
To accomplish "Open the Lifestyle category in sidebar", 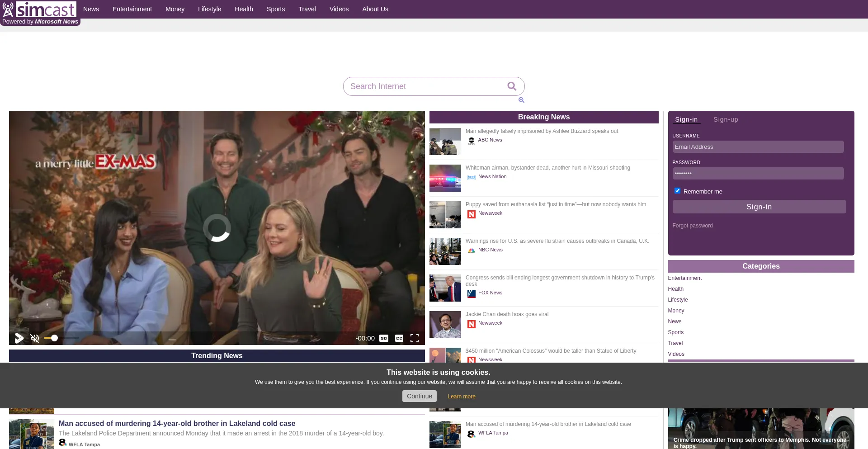I will [678, 300].
